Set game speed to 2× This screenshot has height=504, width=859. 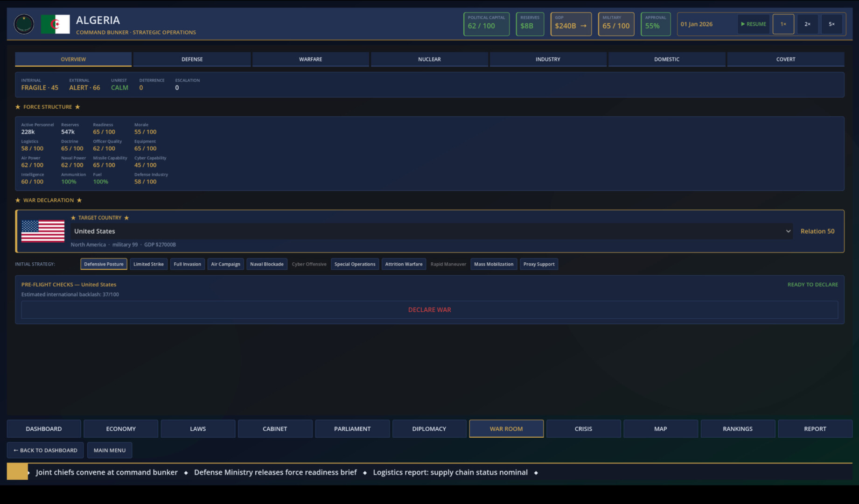(807, 24)
